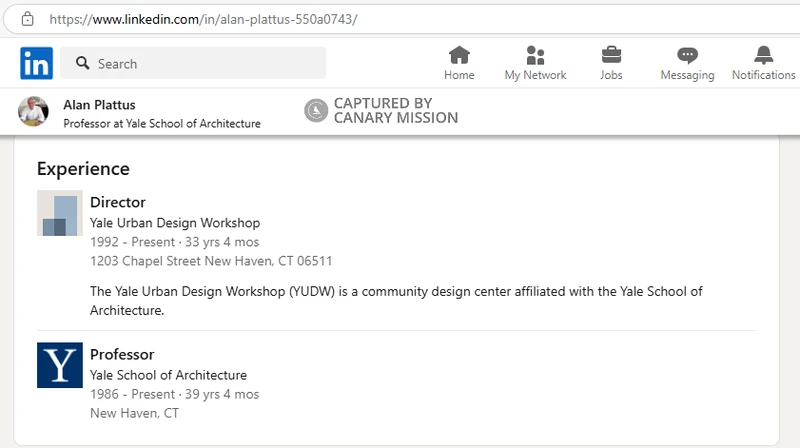Click '1992 - Present · 33 yrs 4 mos' text
This screenshot has height=448, width=800.
[x=174, y=242]
